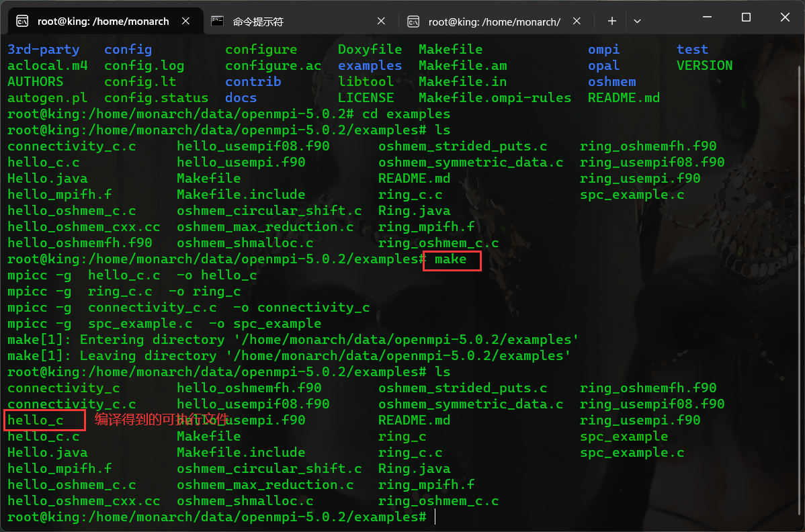The height and width of the screenshot is (532, 805).
Task: Click the '3rd-party' directory name
Action: tap(44, 50)
